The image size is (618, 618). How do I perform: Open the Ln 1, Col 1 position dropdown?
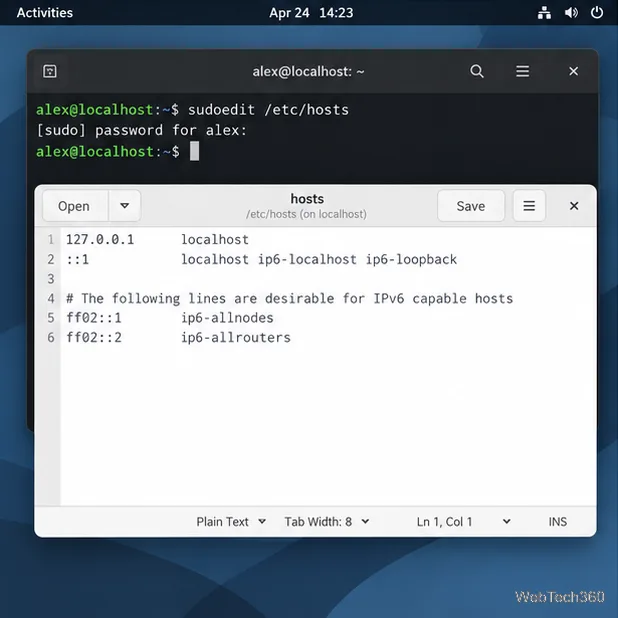pyautogui.click(x=464, y=522)
